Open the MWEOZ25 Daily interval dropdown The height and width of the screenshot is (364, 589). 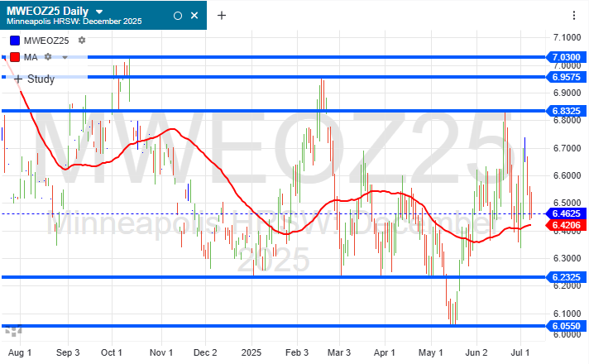pyautogui.click(x=99, y=12)
